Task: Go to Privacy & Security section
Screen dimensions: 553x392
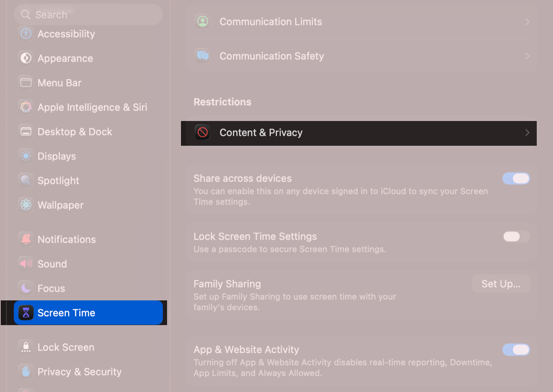Action: [79, 371]
